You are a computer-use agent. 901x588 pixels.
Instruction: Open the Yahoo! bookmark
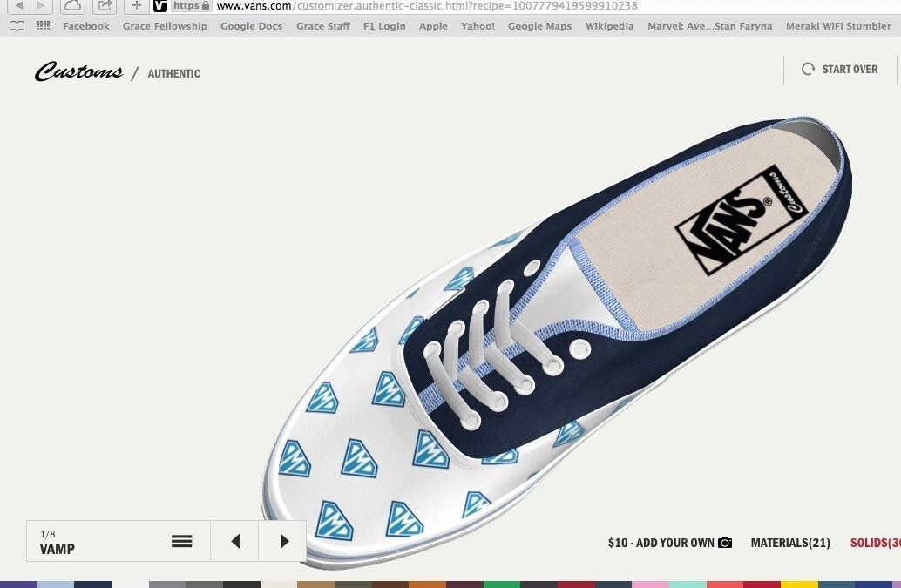click(x=478, y=26)
